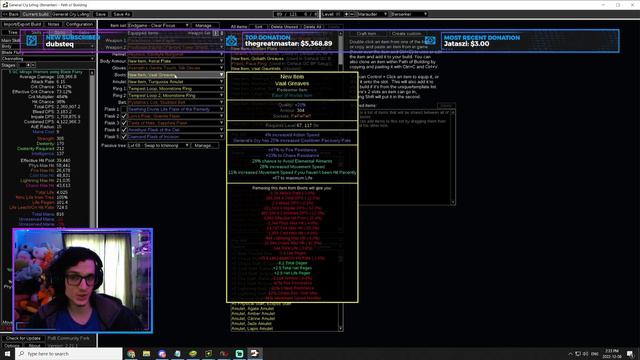Click the Windows taskbar search box
The height and width of the screenshot is (360, 640).
[69, 353]
